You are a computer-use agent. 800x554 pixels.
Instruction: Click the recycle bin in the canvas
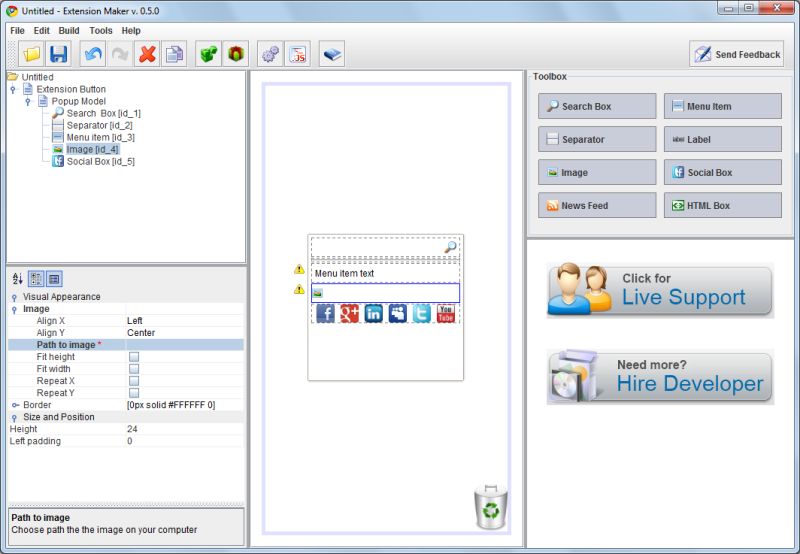[x=490, y=507]
